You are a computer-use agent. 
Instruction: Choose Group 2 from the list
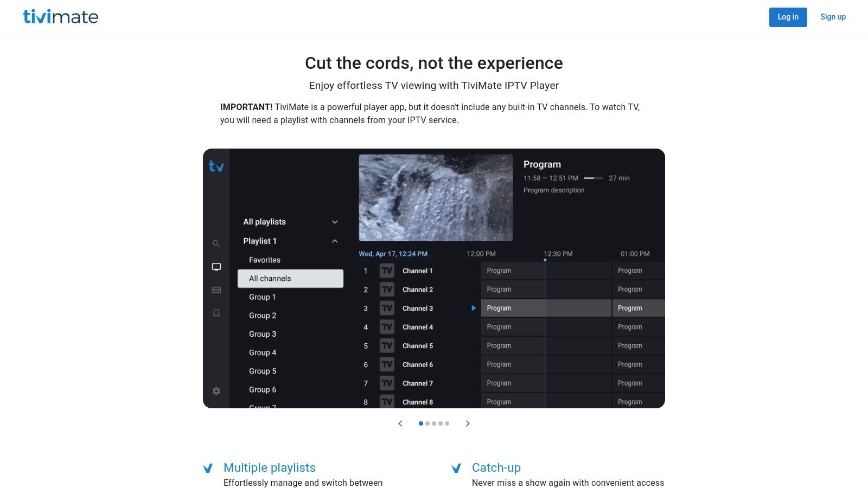263,316
